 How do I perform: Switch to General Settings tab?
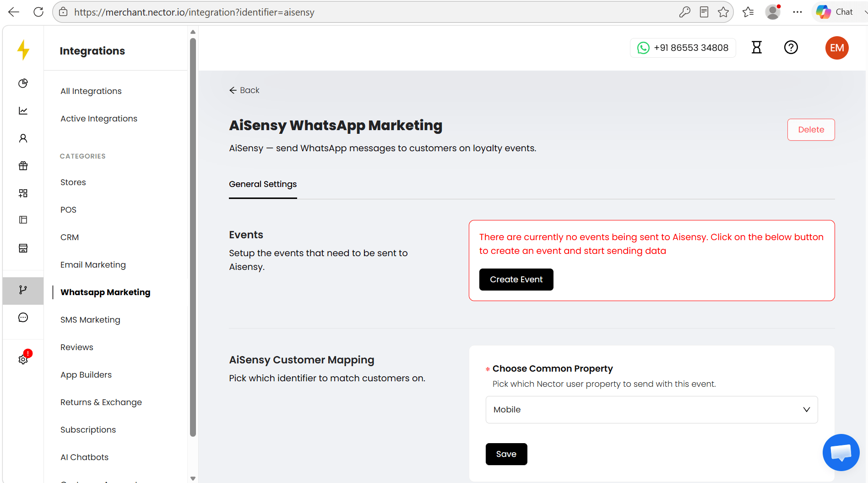[x=263, y=184]
